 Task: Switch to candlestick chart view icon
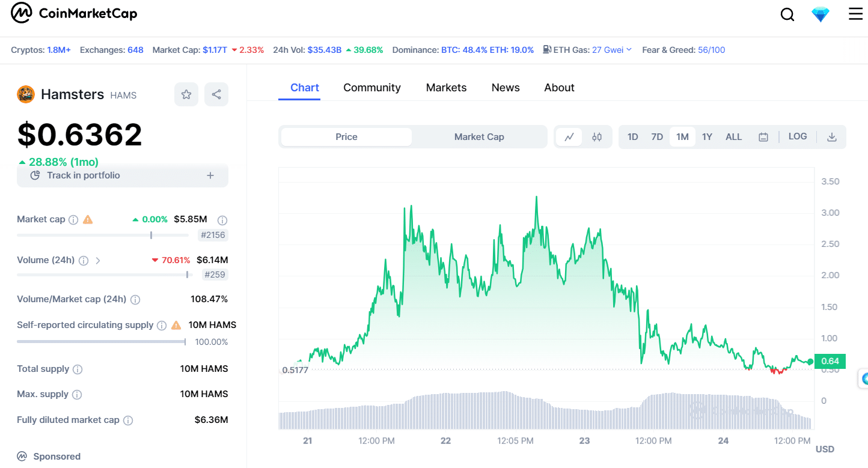pyautogui.click(x=596, y=137)
